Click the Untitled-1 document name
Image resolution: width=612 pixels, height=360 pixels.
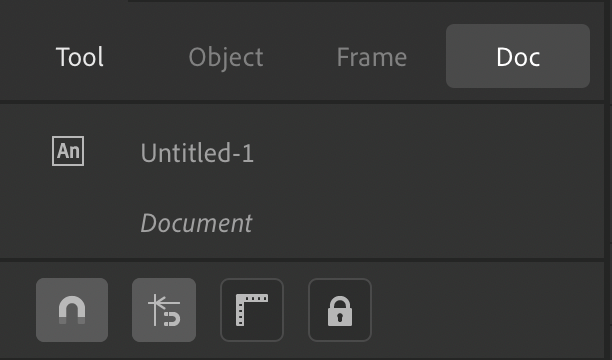(x=197, y=153)
